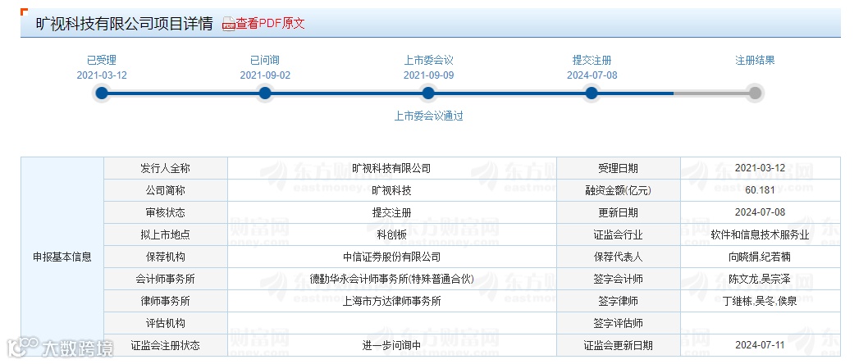Click the 中信证券股份有限公司 cell

(392, 257)
